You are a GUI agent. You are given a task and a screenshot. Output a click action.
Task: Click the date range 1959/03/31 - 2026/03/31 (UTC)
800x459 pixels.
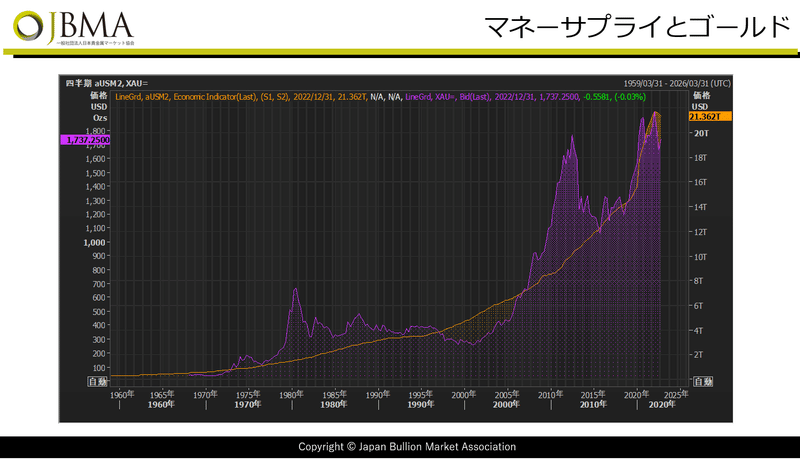point(677,84)
